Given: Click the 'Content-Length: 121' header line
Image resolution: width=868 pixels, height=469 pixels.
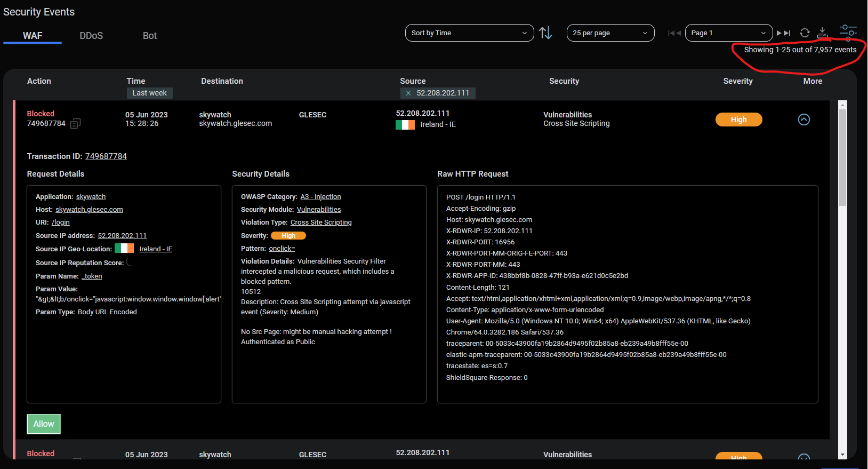Looking at the screenshot, I should [x=478, y=288].
